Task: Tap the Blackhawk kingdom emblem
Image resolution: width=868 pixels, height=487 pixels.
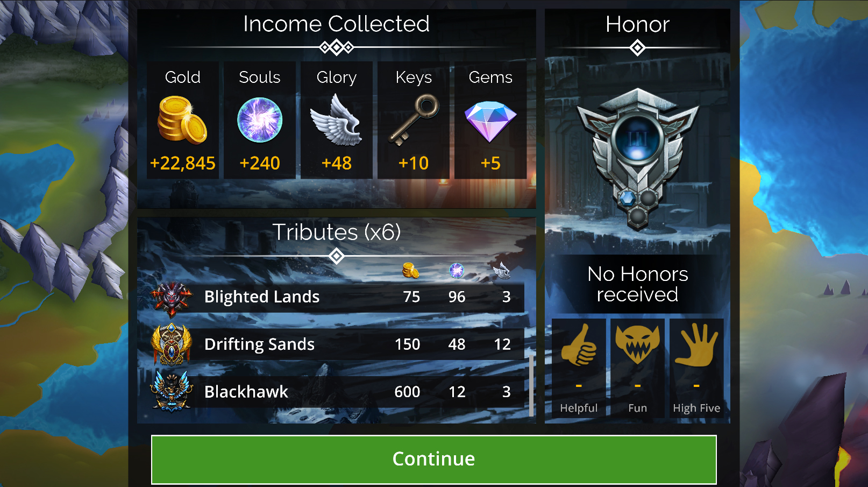Action: click(171, 391)
